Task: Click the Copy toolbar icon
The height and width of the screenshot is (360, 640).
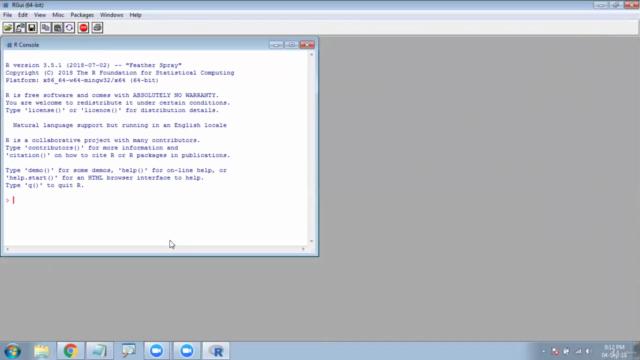Action: [x=45, y=28]
